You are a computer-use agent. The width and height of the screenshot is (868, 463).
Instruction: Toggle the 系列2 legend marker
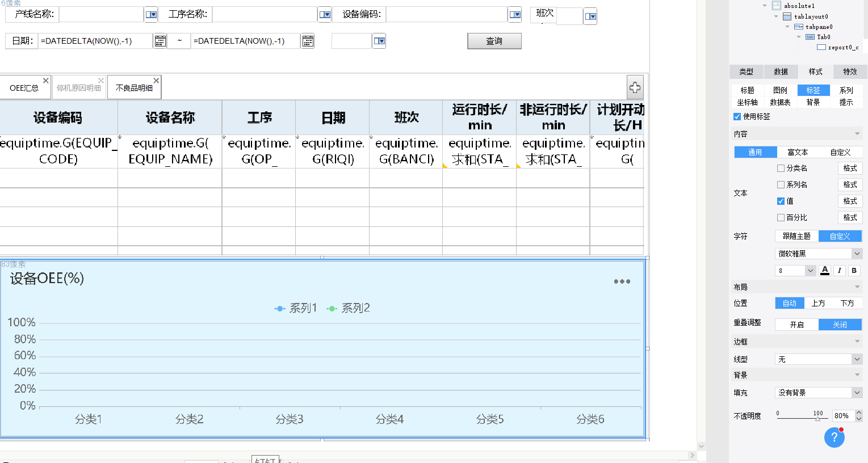coord(332,309)
